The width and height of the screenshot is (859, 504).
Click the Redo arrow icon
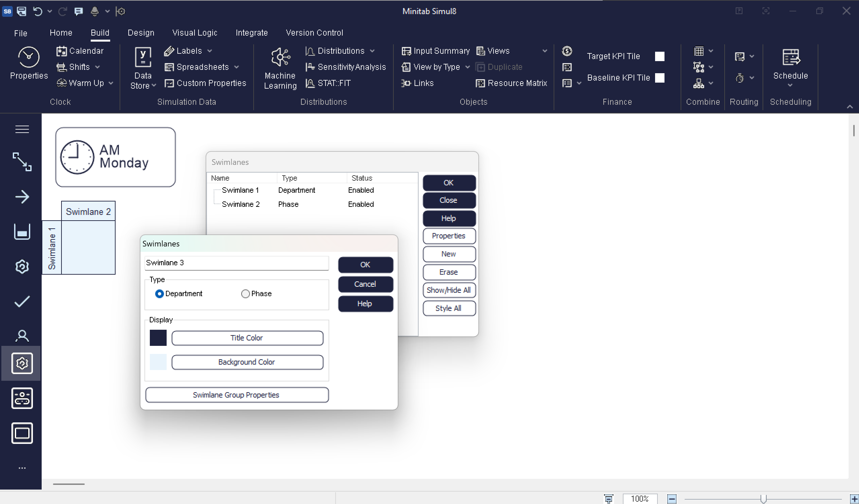pos(62,11)
